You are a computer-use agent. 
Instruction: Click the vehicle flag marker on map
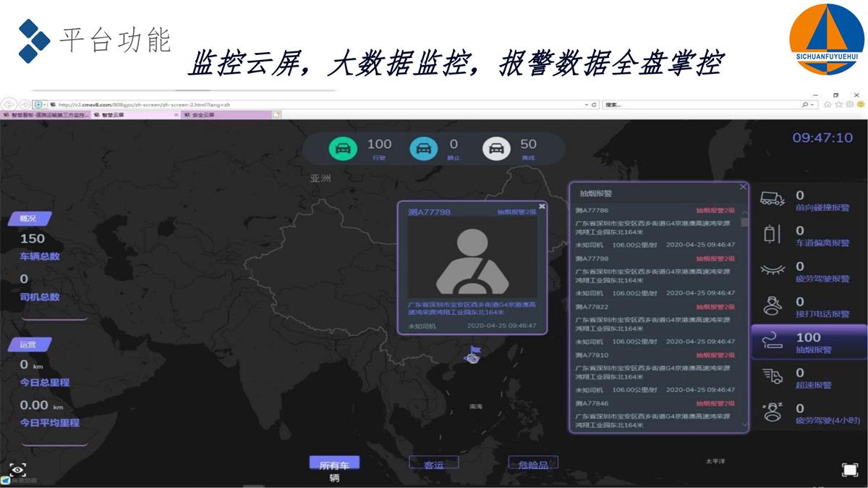click(x=473, y=354)
